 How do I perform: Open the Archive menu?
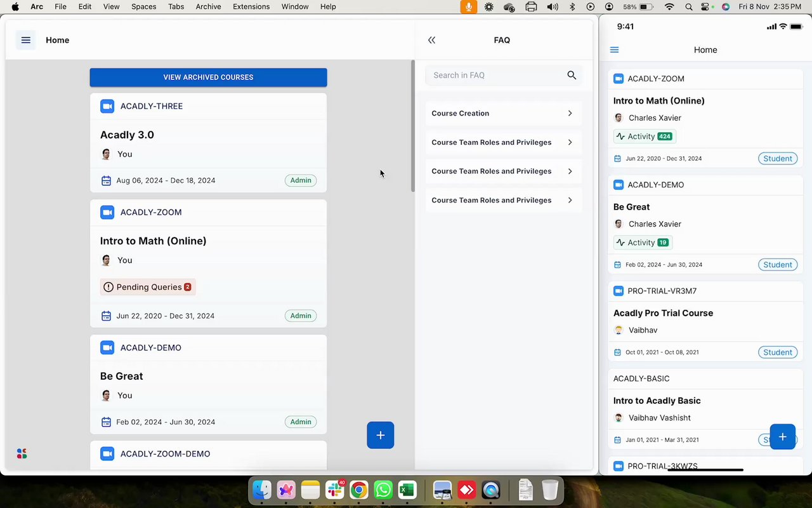point(208,6)
